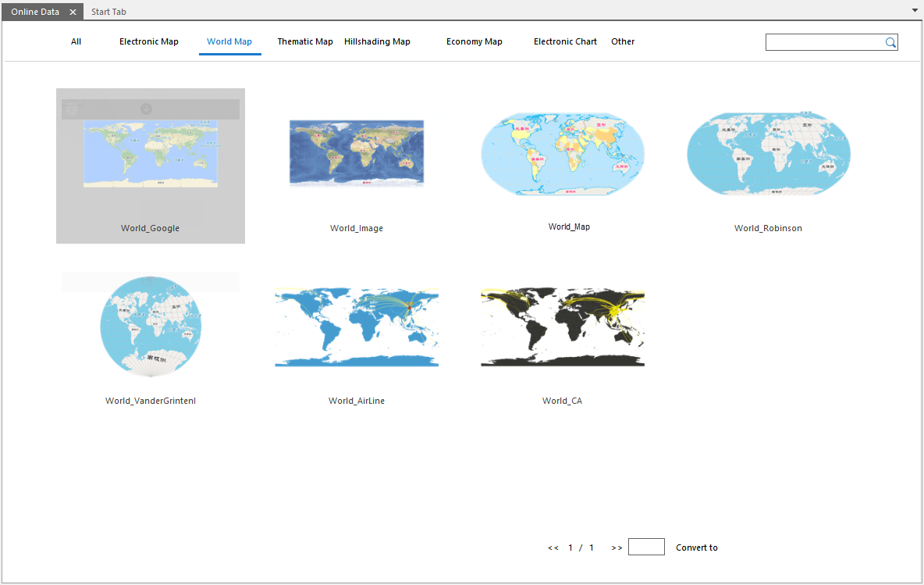Select the World_Map thumbnail
Viewport: 924px width, 585px height.
tap(563, 154)
